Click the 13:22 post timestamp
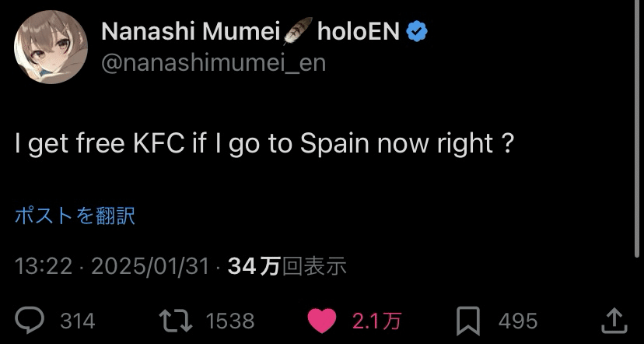This screenshot has width=644, height=344. click(x=44, y=267)
